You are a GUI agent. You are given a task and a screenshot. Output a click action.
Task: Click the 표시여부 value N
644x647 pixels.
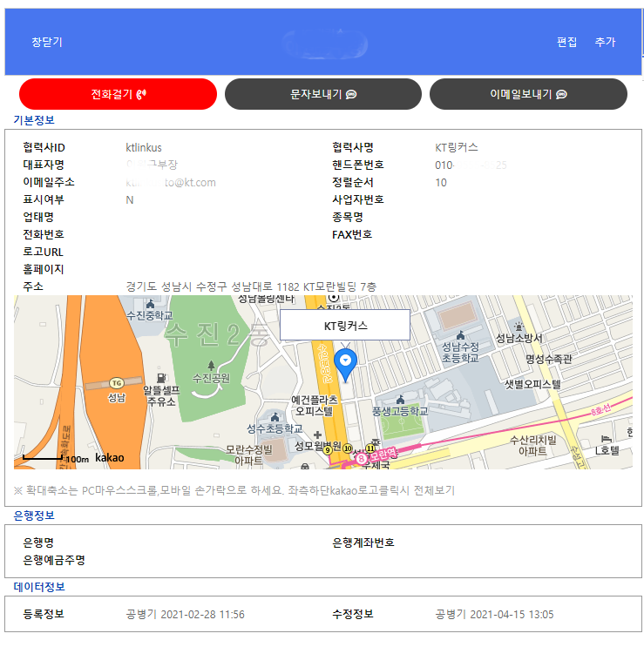coord(130,200)
